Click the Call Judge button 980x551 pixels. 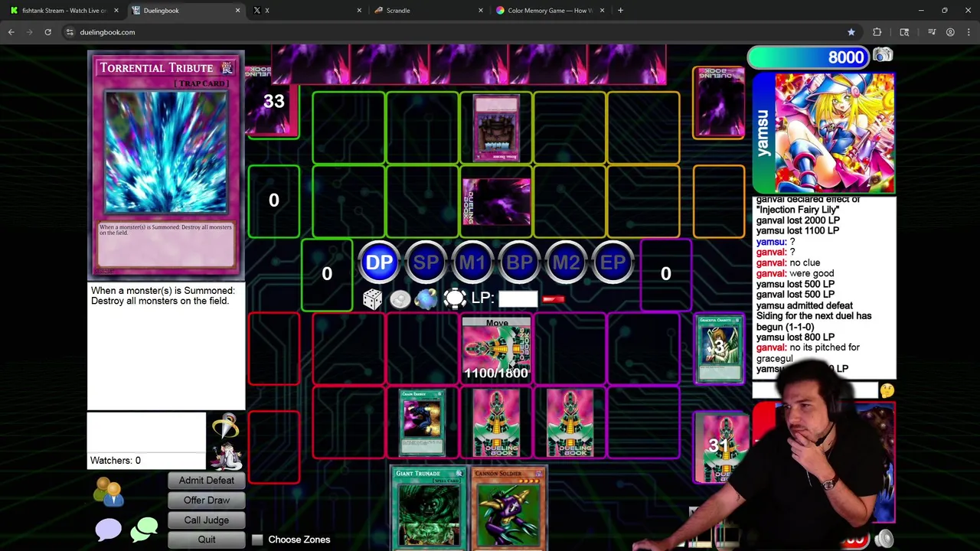[206, 520]
